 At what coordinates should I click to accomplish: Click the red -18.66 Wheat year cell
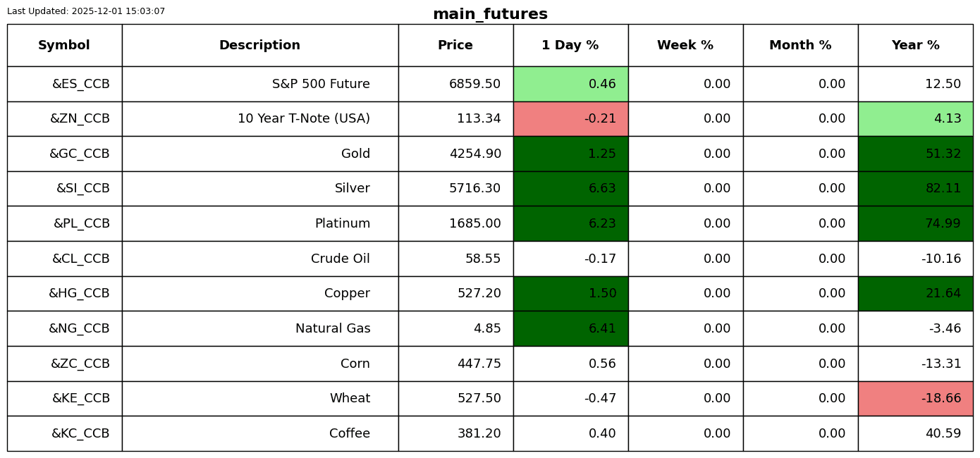click(x=915, y=399)
